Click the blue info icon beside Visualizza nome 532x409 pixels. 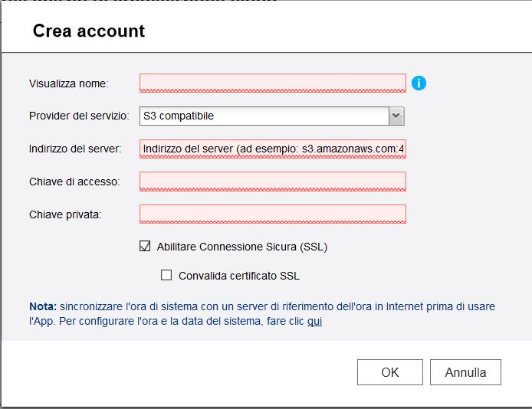tap(419, 83)
